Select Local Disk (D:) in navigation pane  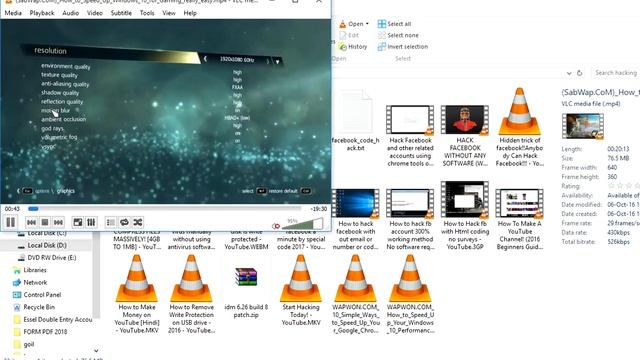(46, 245)
